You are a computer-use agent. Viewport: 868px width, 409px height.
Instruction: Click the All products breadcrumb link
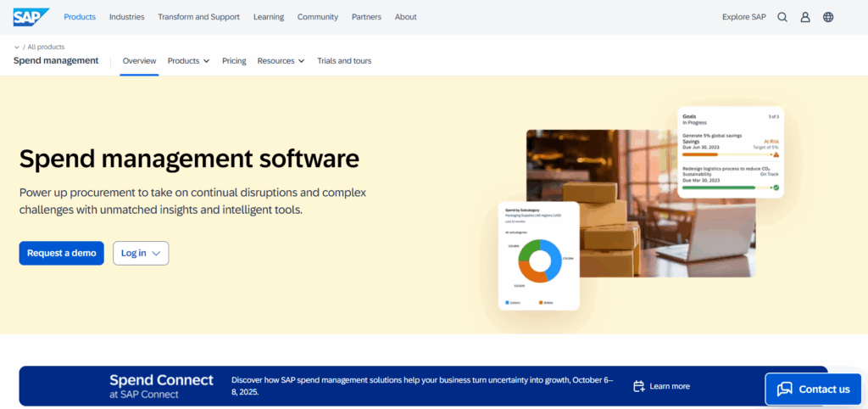[46, 48]
